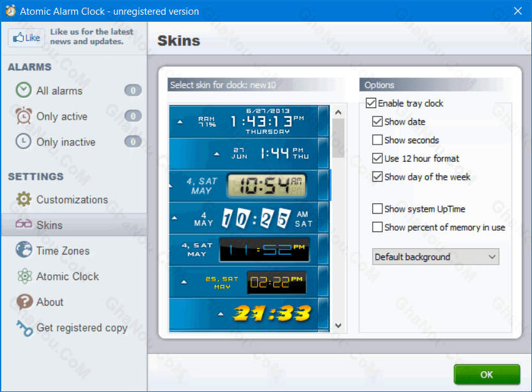Select the 1:43:13 PM Thursday skin
The image size is (532, 392).
point(249,121)
